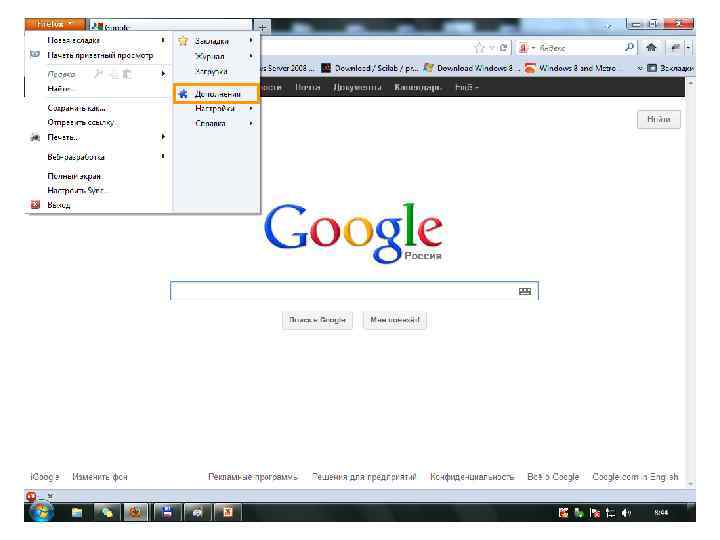
Task: Open Google.com in English link
Action: 635,477
